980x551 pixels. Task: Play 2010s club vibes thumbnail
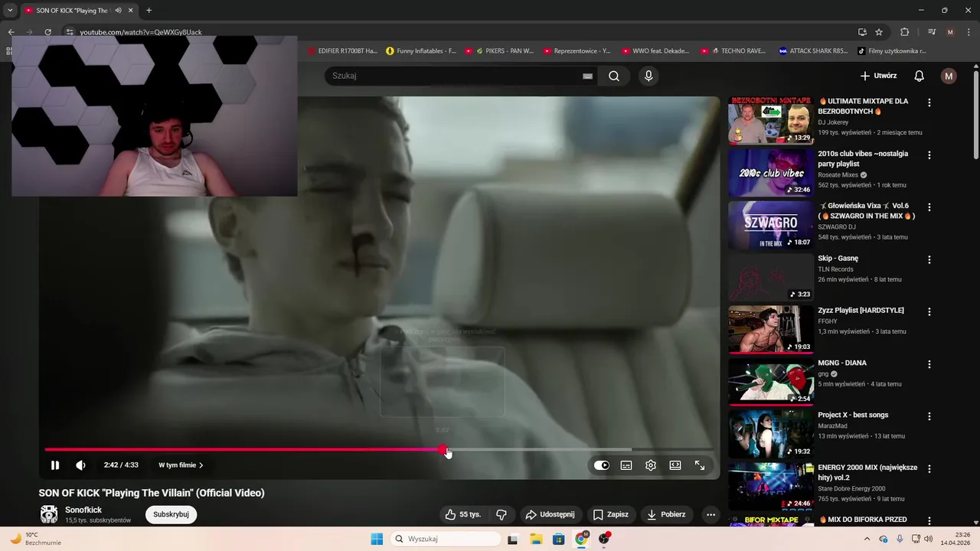point(770,172)
